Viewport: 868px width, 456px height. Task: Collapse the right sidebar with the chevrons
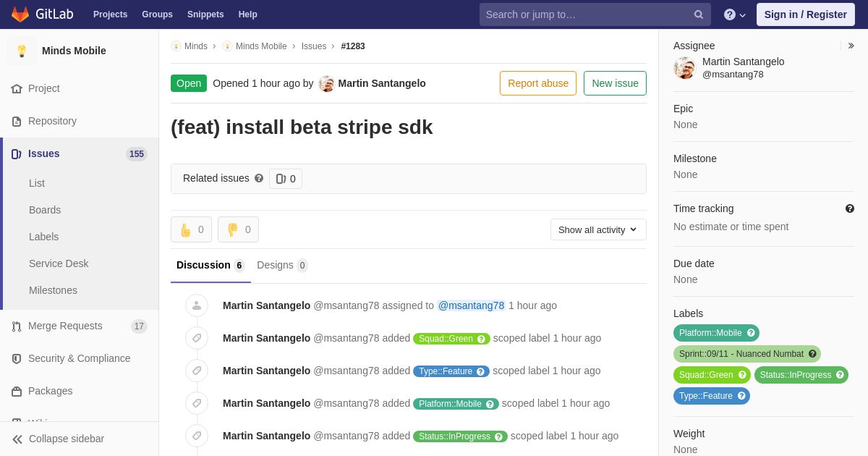[851, 46]
